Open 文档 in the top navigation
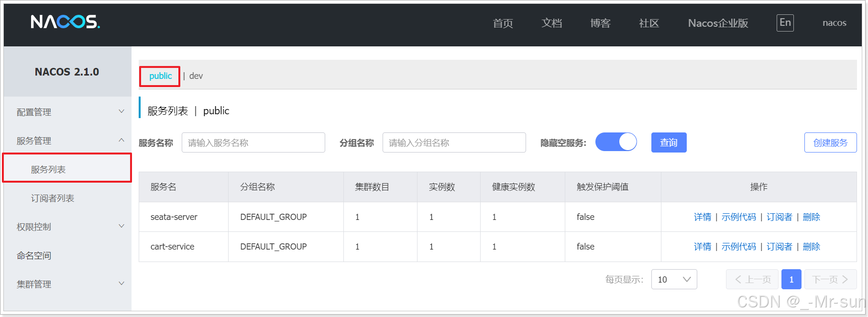Image resolution: width=868 pixels, height=317 pixels. click(x=551, y=23)
